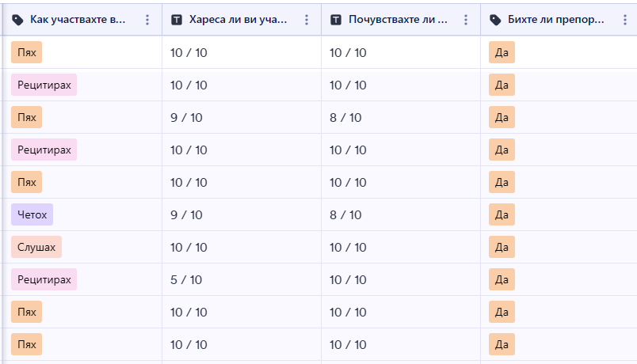Click the 'Да' tag in the 'Четох' row
This screenshot has height=364, width=637.
tap(502, 214)
